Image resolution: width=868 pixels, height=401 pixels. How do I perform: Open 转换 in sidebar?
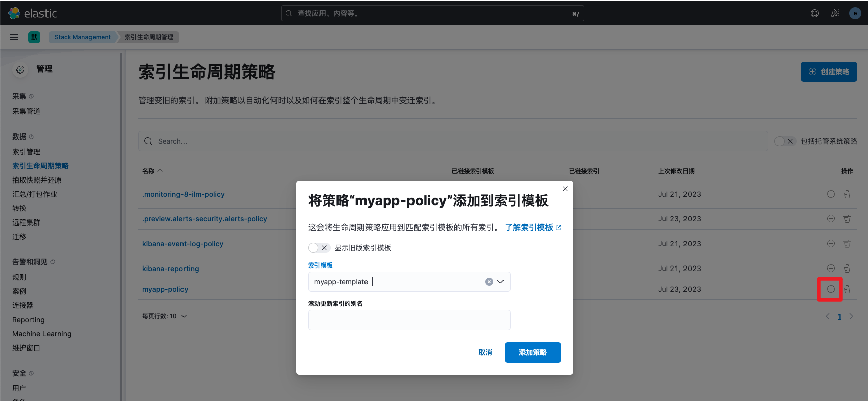19,208
